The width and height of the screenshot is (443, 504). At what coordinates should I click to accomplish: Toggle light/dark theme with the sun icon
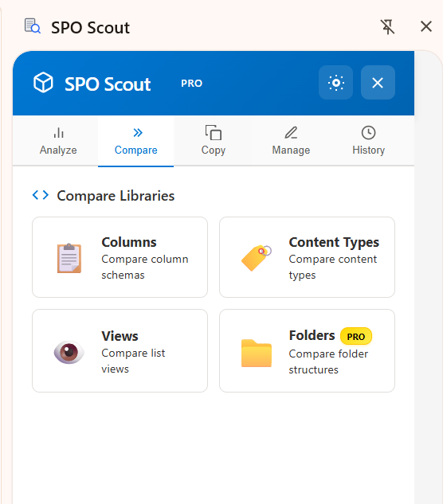pos(336,83)
